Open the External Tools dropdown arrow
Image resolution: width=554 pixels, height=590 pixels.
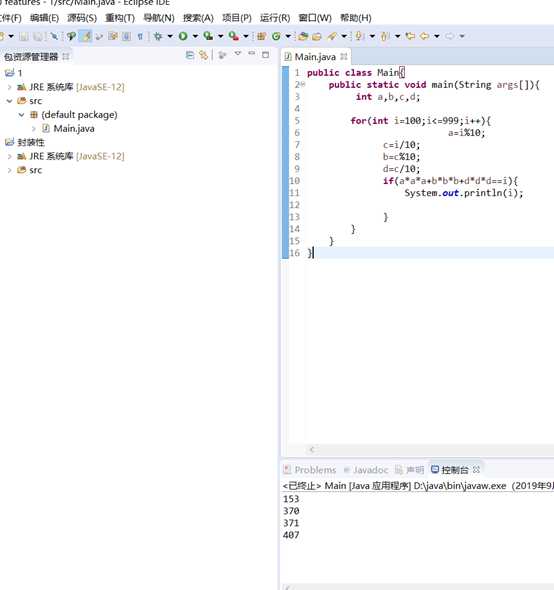246,36
